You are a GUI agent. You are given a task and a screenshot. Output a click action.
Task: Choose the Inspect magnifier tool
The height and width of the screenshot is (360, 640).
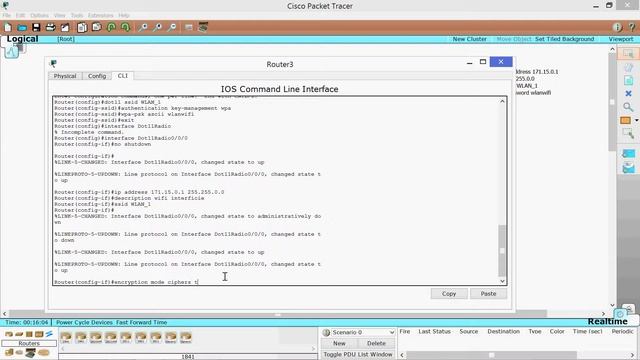point(628,107)
